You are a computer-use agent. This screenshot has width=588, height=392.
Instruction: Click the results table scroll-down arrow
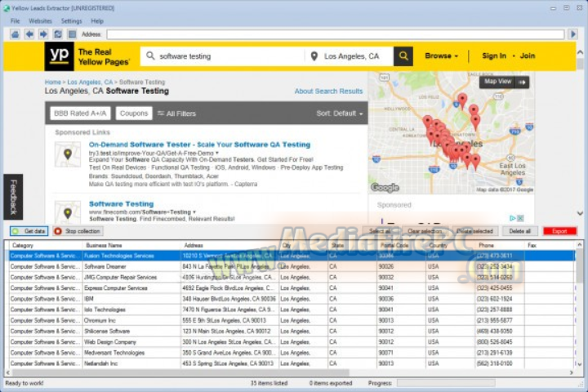(x=580, y=364)
